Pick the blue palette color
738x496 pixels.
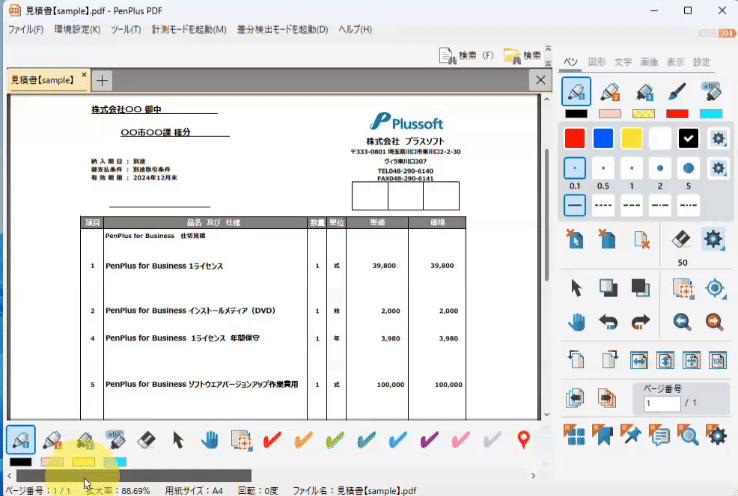point(603,138)
